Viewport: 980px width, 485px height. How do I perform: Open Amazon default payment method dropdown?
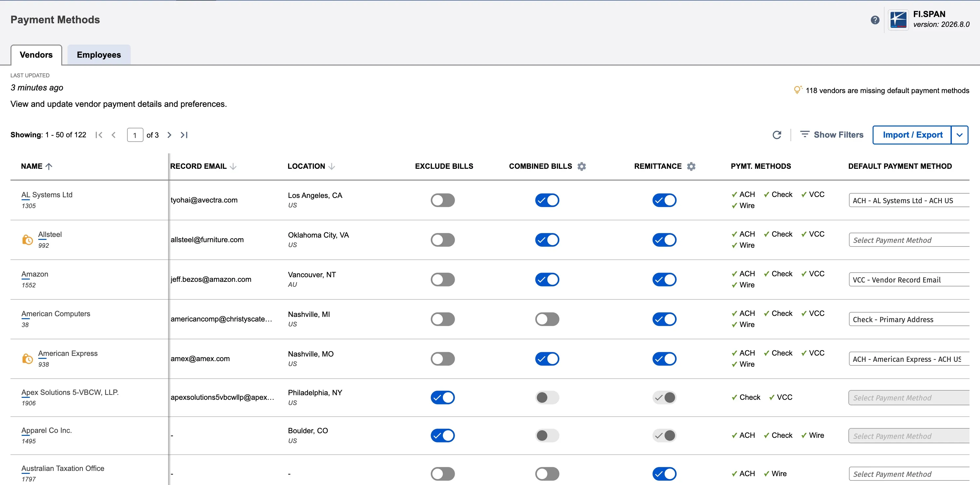(909, 280)
